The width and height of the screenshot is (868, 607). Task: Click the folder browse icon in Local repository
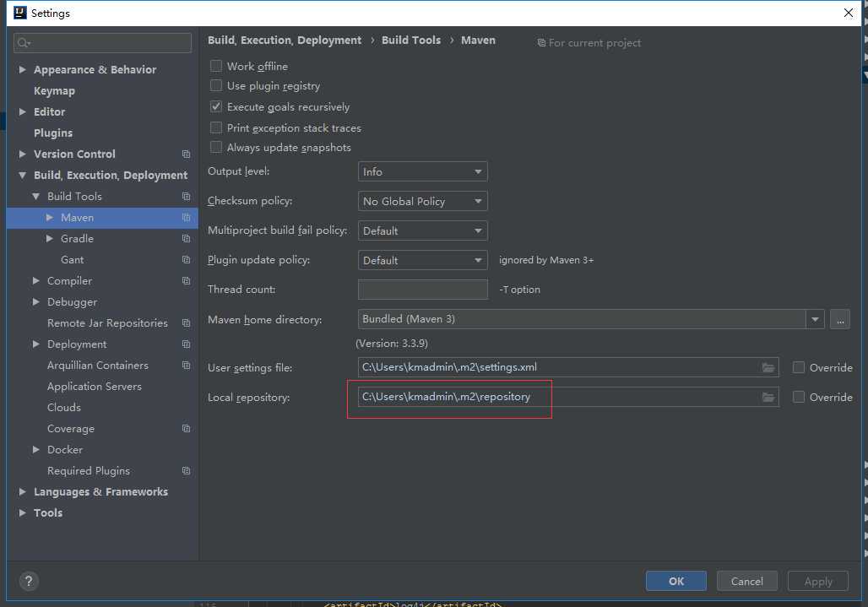click(768, 398)
